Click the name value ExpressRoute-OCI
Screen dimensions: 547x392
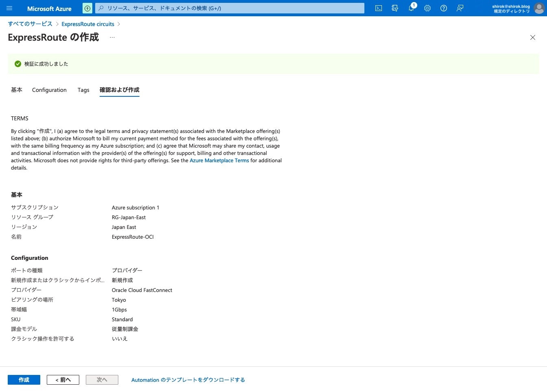pyautogui.click(x=133, y=237)
